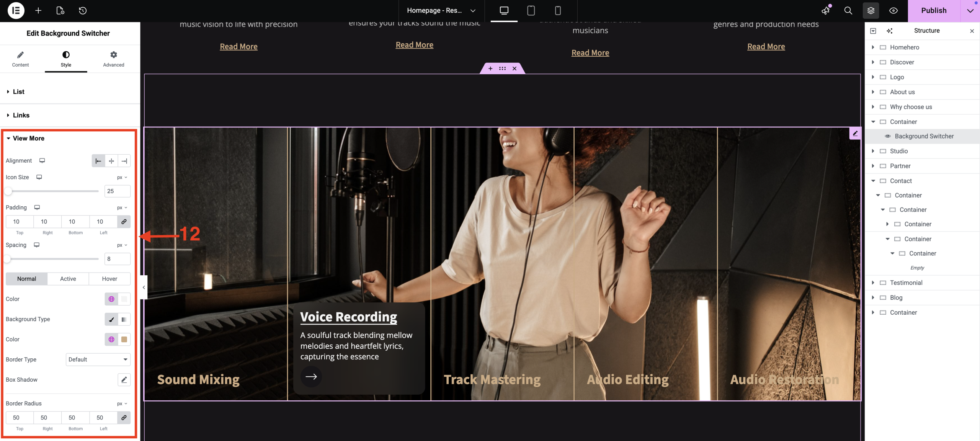This screenshot has width=980, height=441.
Task: Expand the Links section
Action: pyautogui.click(x=21, y=115)
